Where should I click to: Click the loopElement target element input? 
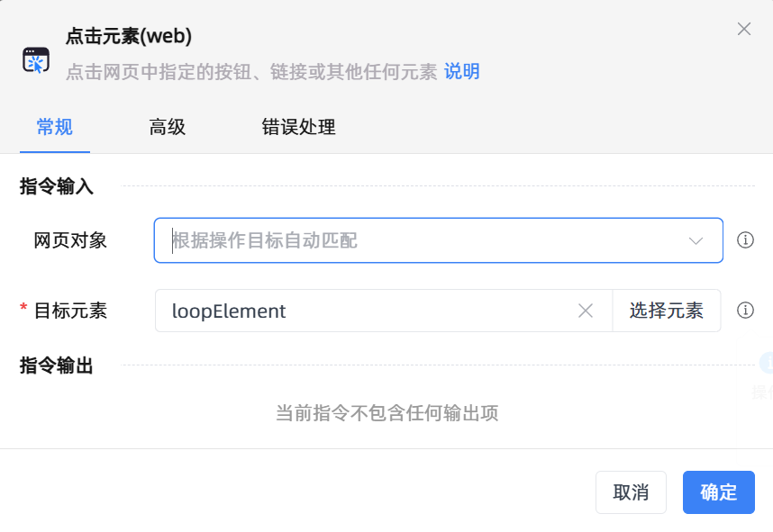(360, 311)
